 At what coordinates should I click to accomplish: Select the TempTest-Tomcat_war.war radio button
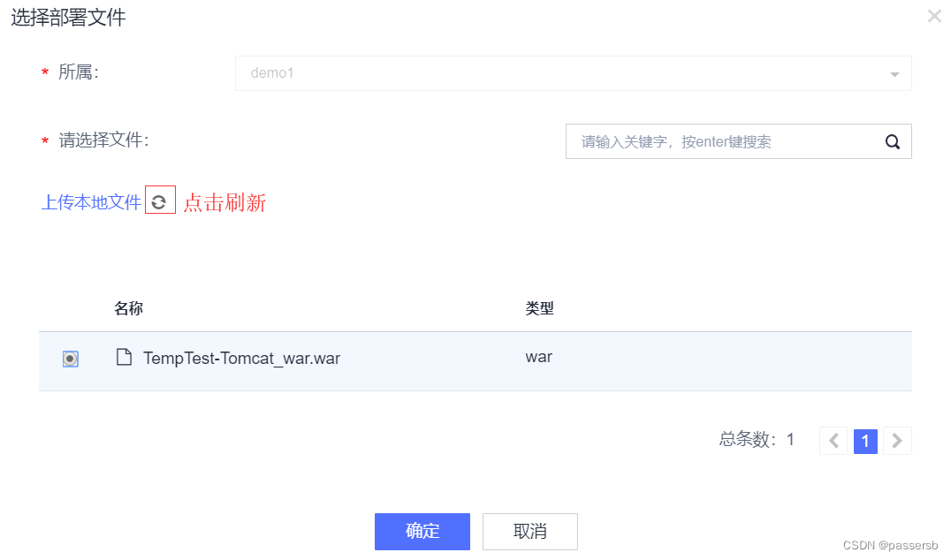point(71,359)
